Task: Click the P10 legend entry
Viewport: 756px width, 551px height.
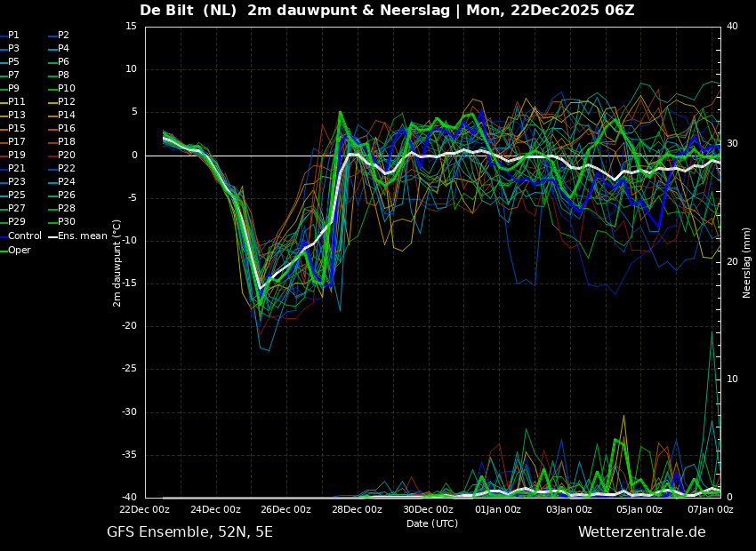Action: click(x=67, y=89)
